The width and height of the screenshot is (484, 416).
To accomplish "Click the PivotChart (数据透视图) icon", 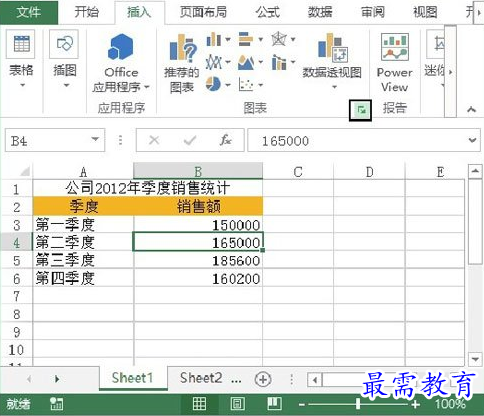I will coord(333,47).
